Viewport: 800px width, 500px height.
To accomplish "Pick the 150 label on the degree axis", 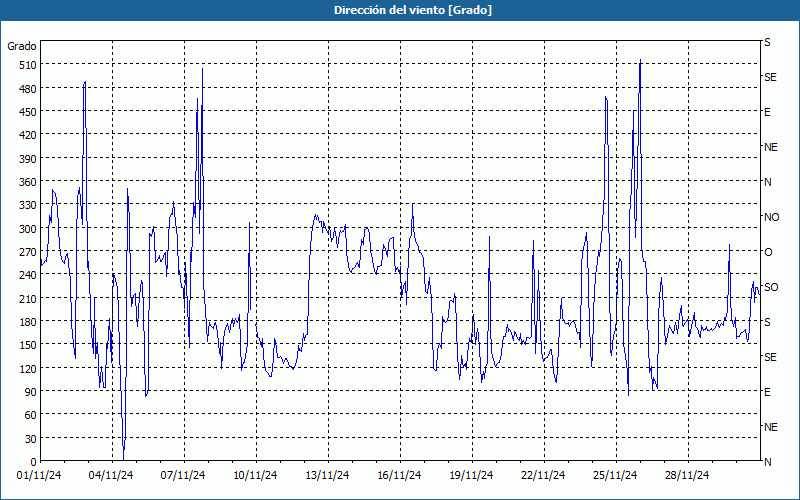I will (x=28, y=345).
